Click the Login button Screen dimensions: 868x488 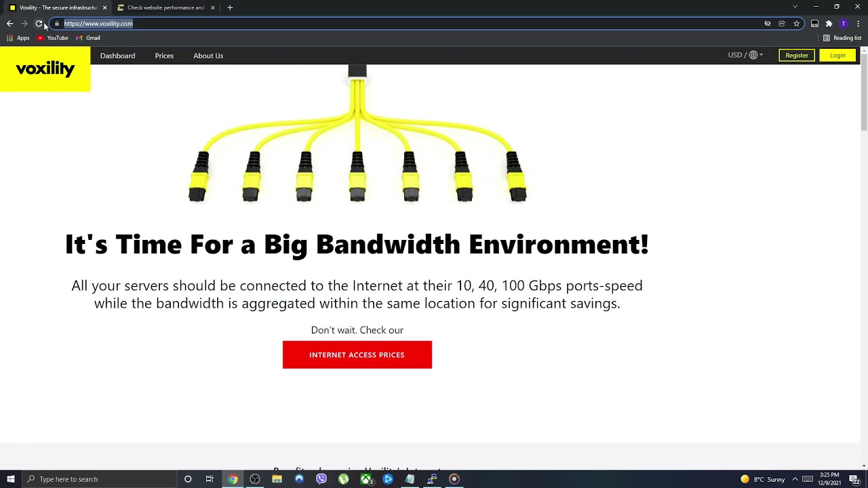pos(837,56)
